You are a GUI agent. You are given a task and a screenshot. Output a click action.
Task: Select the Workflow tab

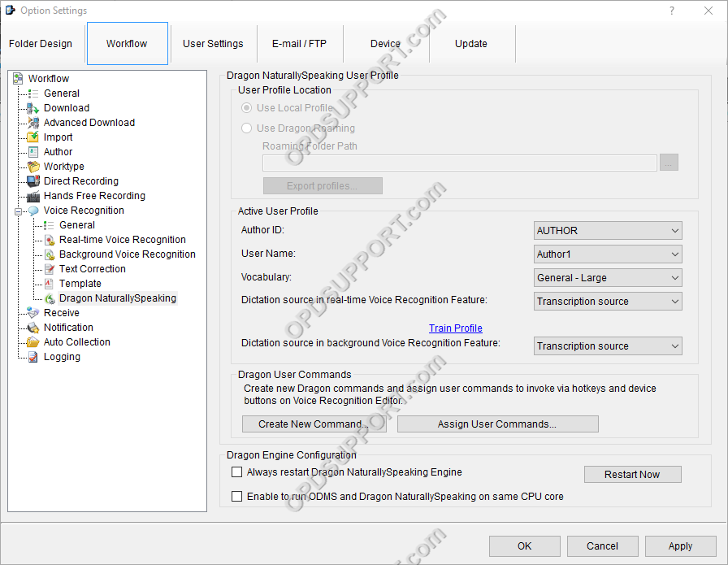coord(128,43)
